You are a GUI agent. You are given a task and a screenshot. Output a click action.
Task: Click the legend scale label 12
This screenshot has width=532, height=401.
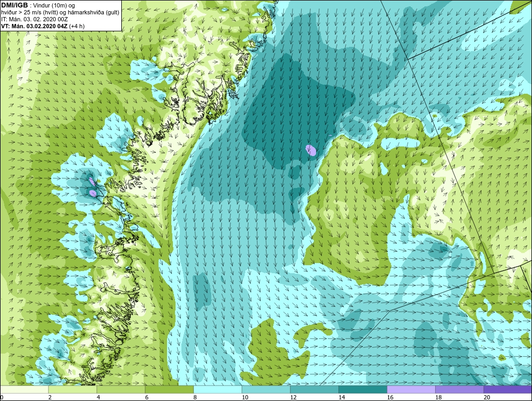294,397
